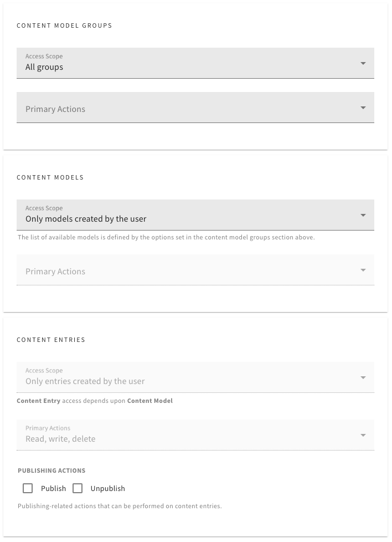Enable the Unpublish checkbox
The image size is (392, 542).
pyautogui.click(x=78, y=488)
